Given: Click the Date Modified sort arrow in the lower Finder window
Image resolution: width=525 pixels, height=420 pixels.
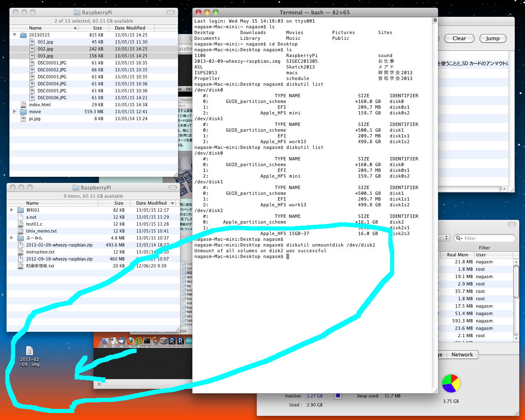Looking at the screenshot, I should (x=173, y=203).
